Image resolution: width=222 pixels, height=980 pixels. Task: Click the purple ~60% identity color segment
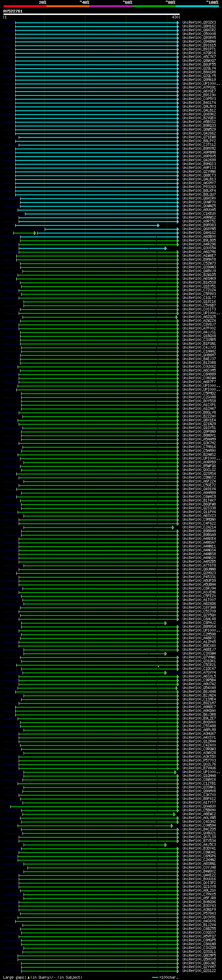pos(111,6)
